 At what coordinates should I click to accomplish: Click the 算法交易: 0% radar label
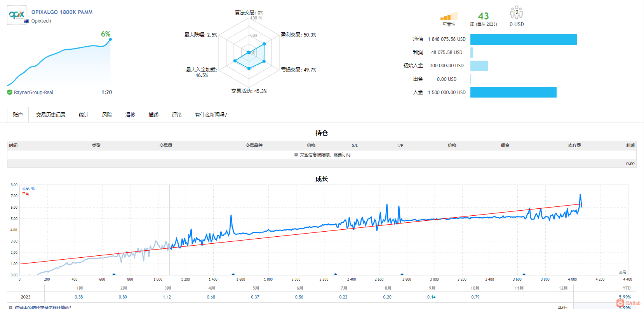click(x=249, y=12)
